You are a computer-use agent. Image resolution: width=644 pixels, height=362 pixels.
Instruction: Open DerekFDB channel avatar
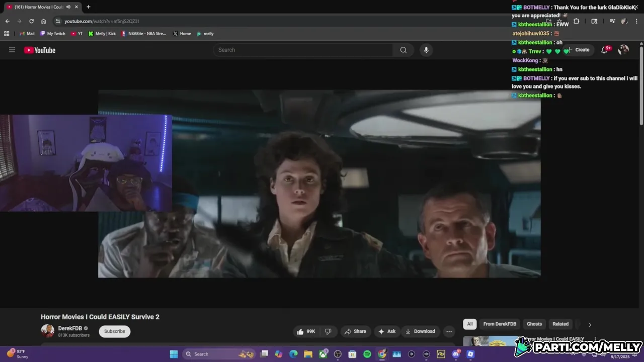pyautogui.click(x=47, y=331)
